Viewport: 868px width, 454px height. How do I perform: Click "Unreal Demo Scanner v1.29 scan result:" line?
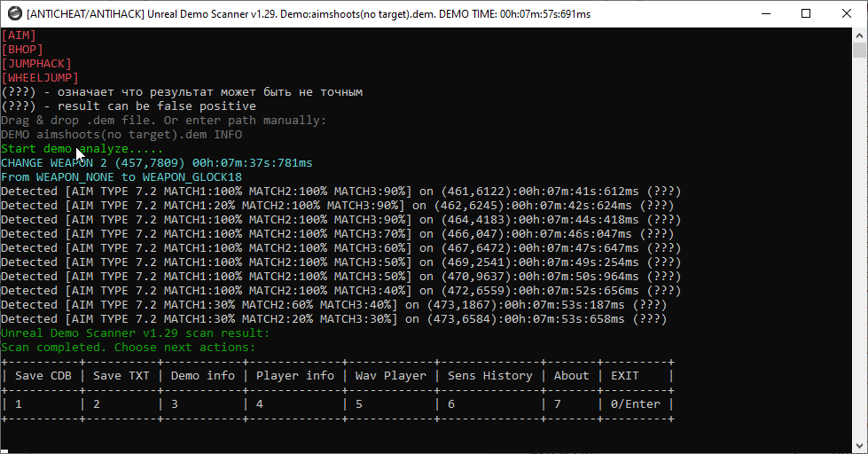(135, 333)
